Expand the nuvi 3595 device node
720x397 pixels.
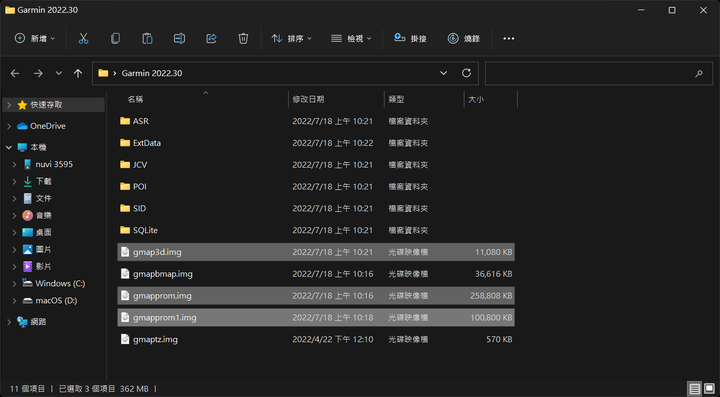click(15, 164)
